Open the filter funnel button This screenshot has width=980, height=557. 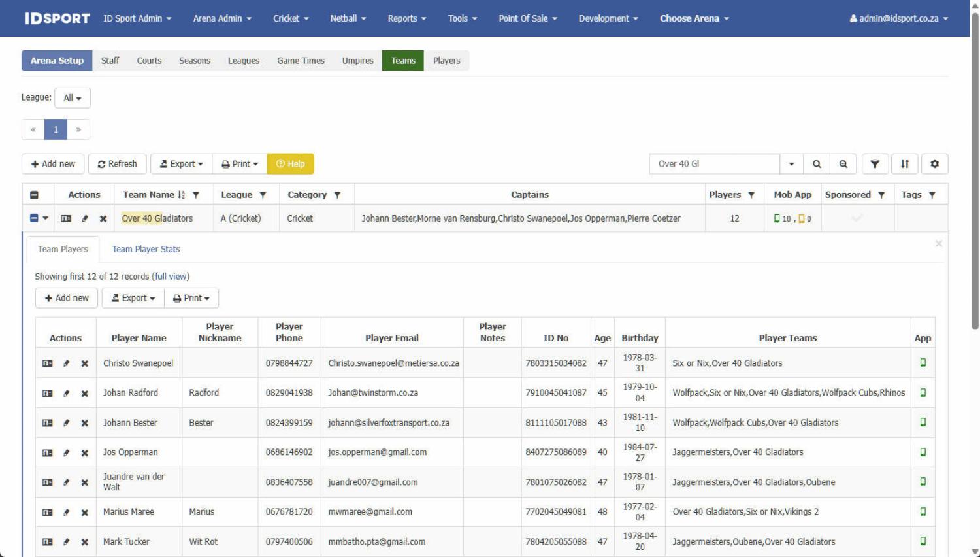tap(875, 164)
